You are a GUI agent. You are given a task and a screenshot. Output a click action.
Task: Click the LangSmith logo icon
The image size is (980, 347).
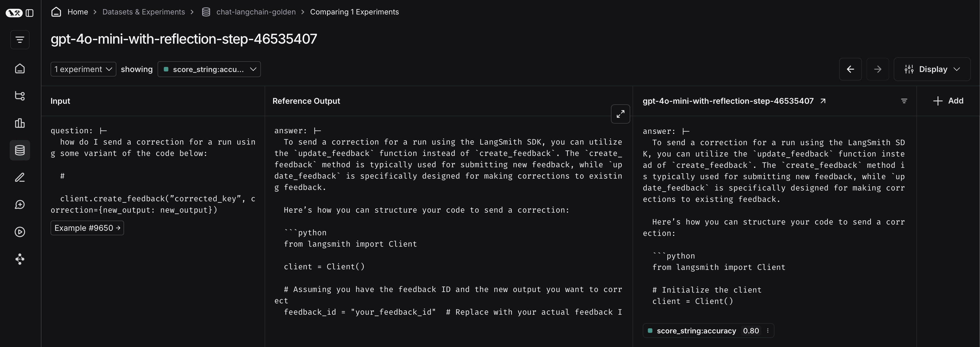click(x=14, y=13)
